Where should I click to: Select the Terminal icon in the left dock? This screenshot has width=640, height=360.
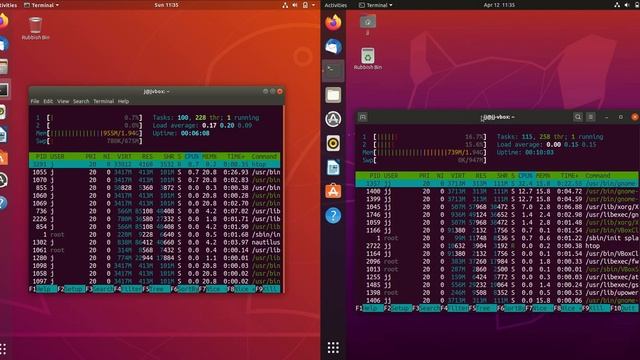point(4,90)
